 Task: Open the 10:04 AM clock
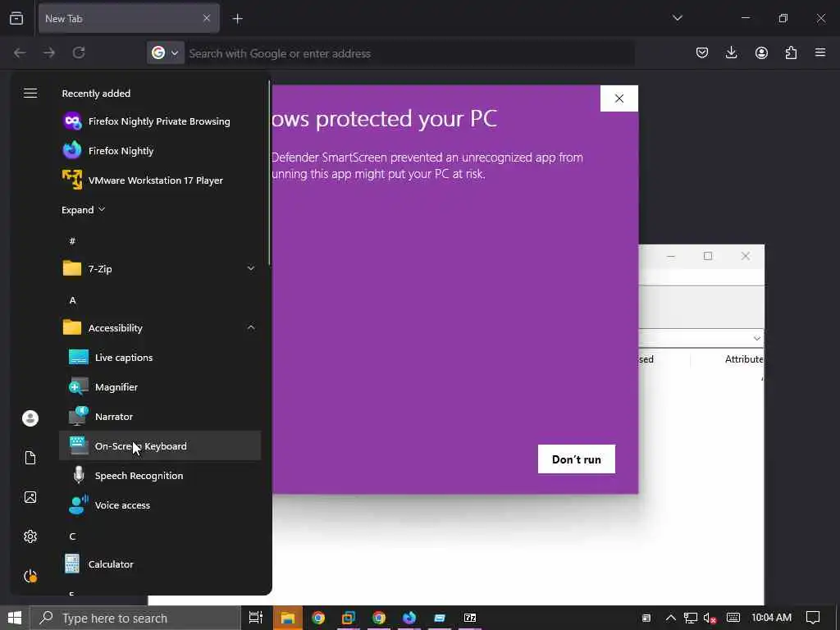coord(771,618)
